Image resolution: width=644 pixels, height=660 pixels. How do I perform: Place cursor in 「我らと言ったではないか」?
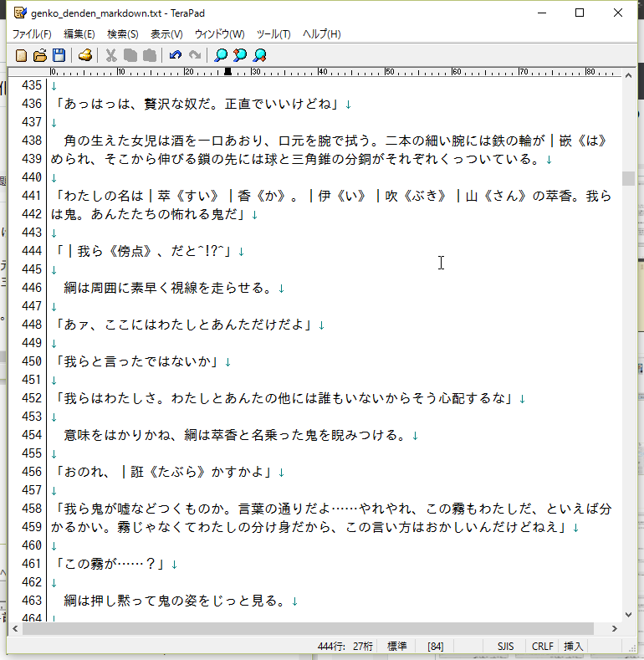(x=137, y=361)
